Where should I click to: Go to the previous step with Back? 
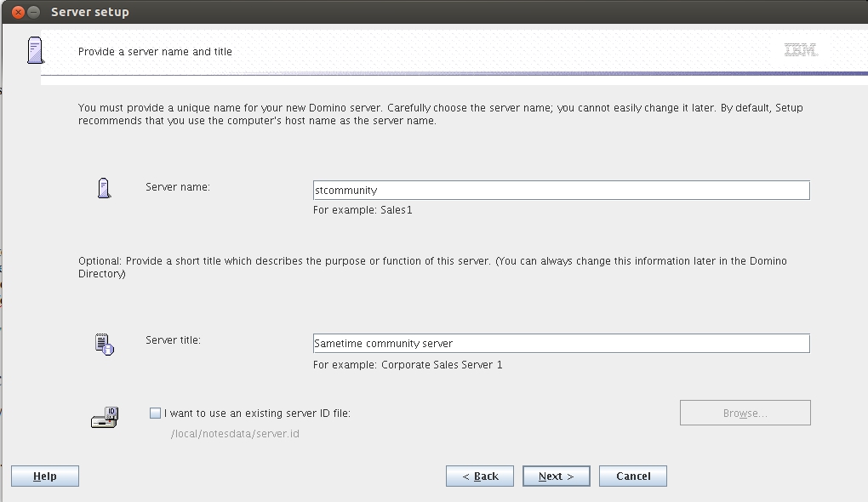480,476
